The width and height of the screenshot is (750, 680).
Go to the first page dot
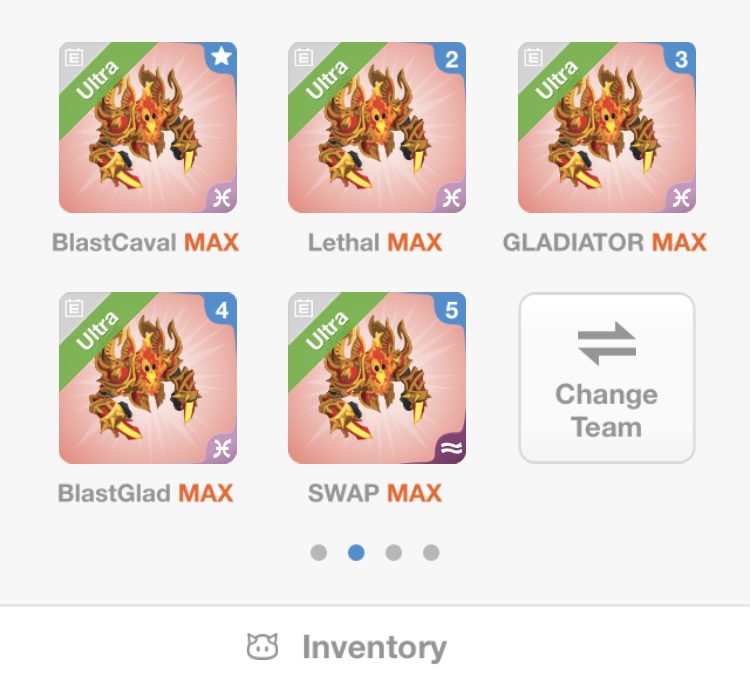[x=319, y=552]
